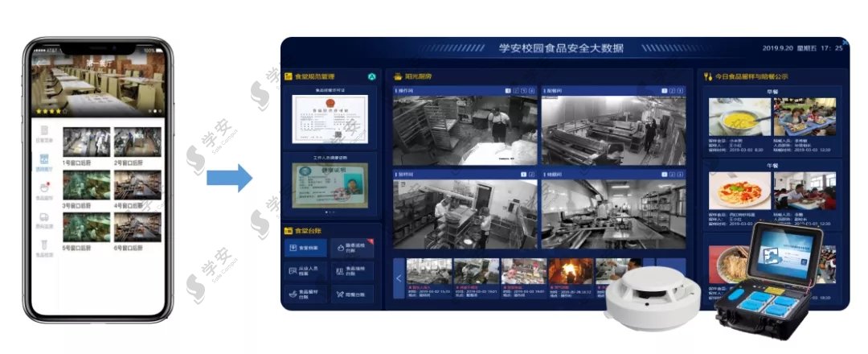Open the 5号窗口后厨 camera thumbnail

(86, 228)
